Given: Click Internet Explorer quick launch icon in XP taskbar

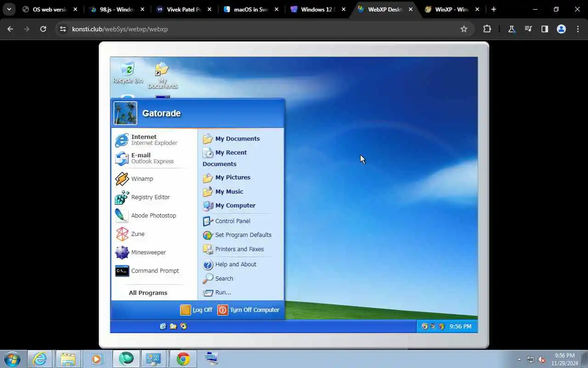Looking at the screenshot, I should point(163,326).
